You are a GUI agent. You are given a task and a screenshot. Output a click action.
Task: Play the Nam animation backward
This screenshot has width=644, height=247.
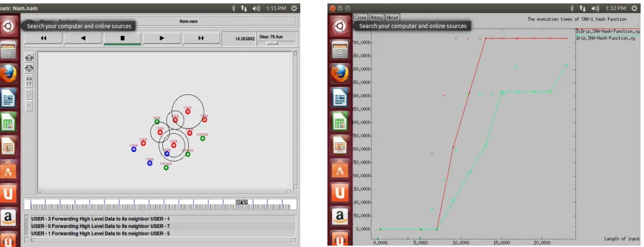point(83,38)
